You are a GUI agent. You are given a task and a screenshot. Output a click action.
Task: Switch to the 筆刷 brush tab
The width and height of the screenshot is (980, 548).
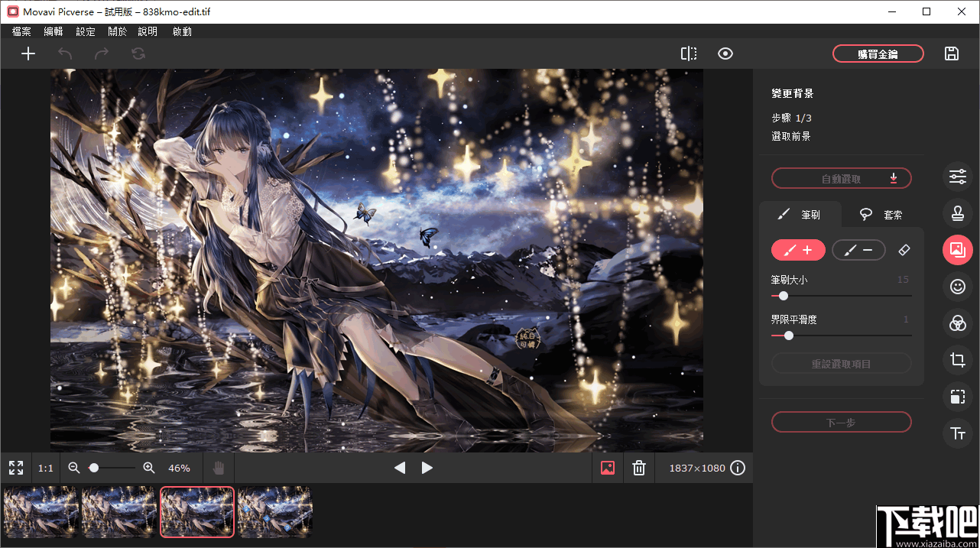[x=800, y=215]
